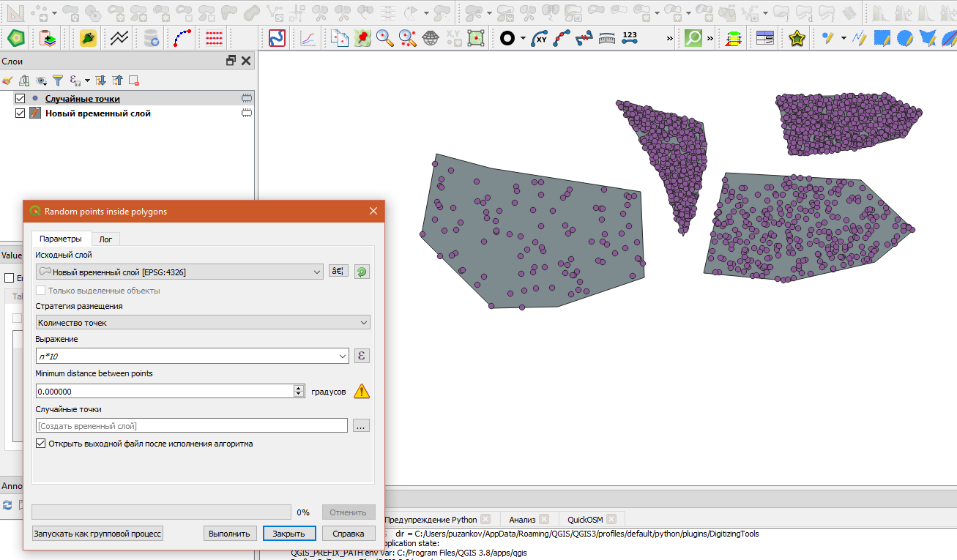Switch to the Лог tab
This screenshot has height=560, width=957.
[105, 239]
